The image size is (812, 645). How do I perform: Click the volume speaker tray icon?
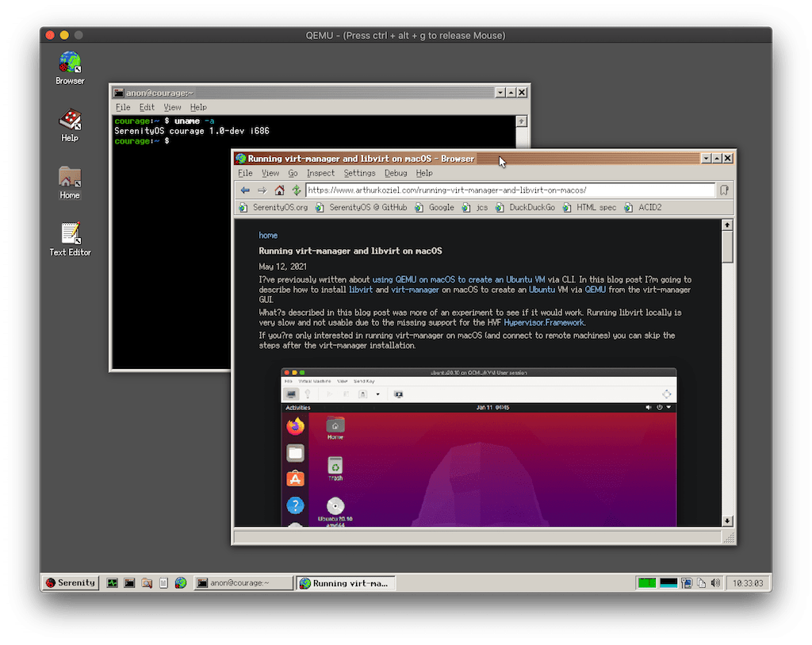716,583
